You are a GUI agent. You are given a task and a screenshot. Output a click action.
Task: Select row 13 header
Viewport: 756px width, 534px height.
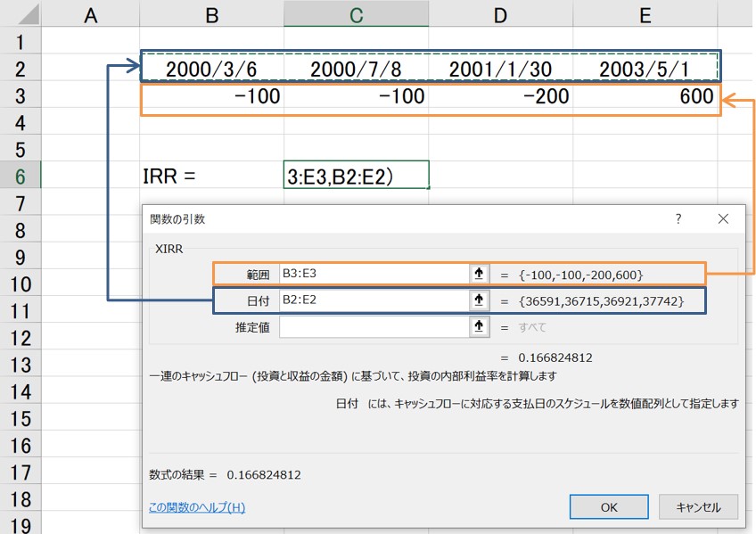21,365
